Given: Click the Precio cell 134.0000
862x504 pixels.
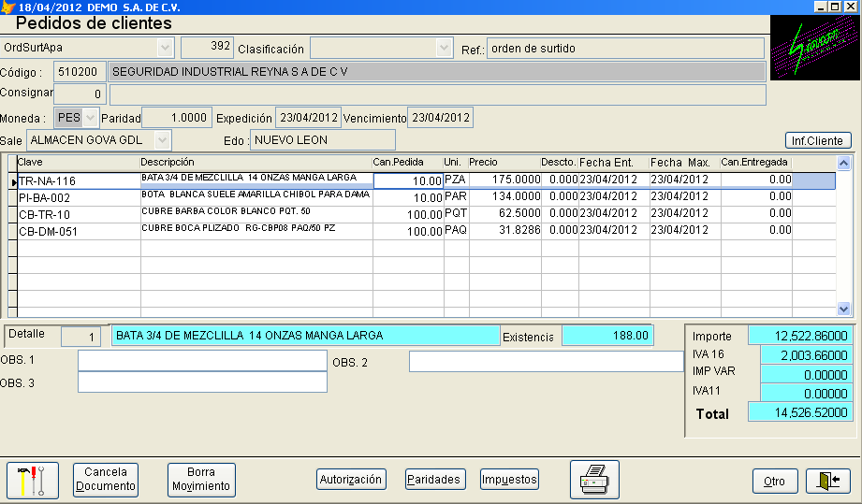Looking at the screenshot, I should click(x=504, y=196).
